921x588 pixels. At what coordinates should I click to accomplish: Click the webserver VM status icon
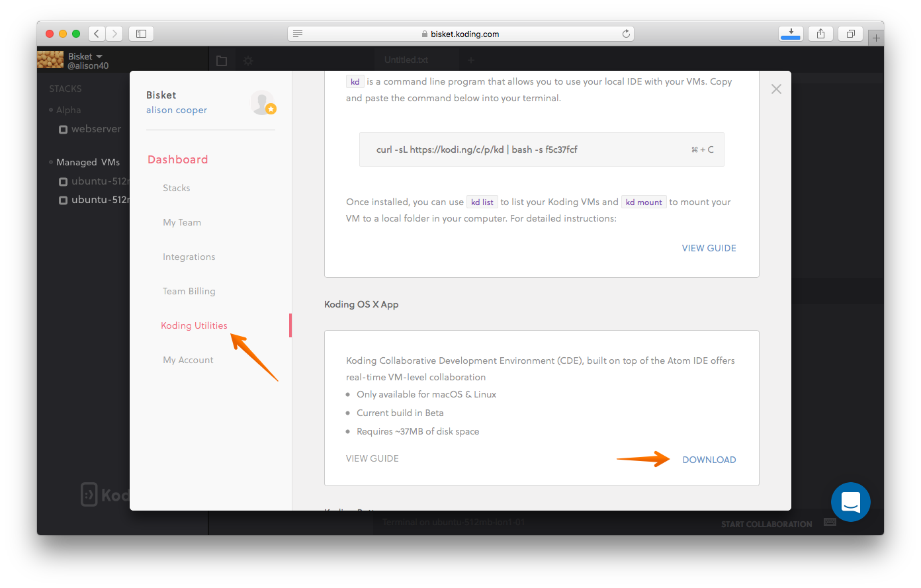[x=63, y=130]
